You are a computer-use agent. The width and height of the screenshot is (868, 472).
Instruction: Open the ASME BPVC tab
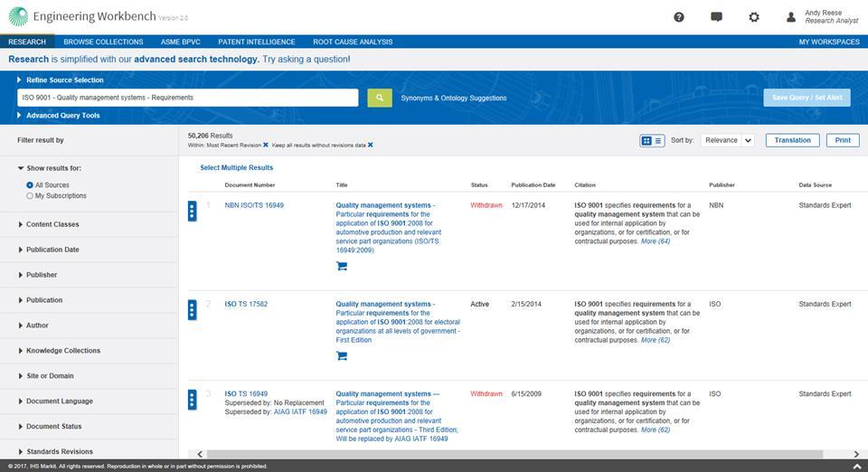coord(181,42)
